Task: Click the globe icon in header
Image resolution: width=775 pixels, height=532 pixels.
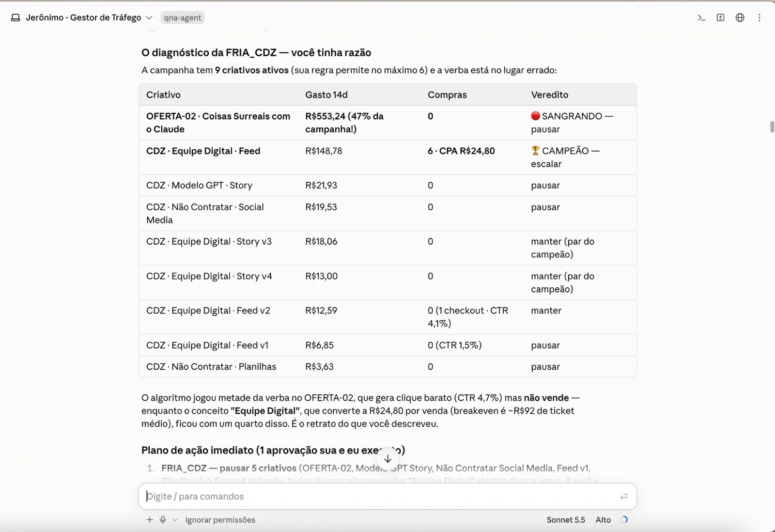Action: pos(740,17)
